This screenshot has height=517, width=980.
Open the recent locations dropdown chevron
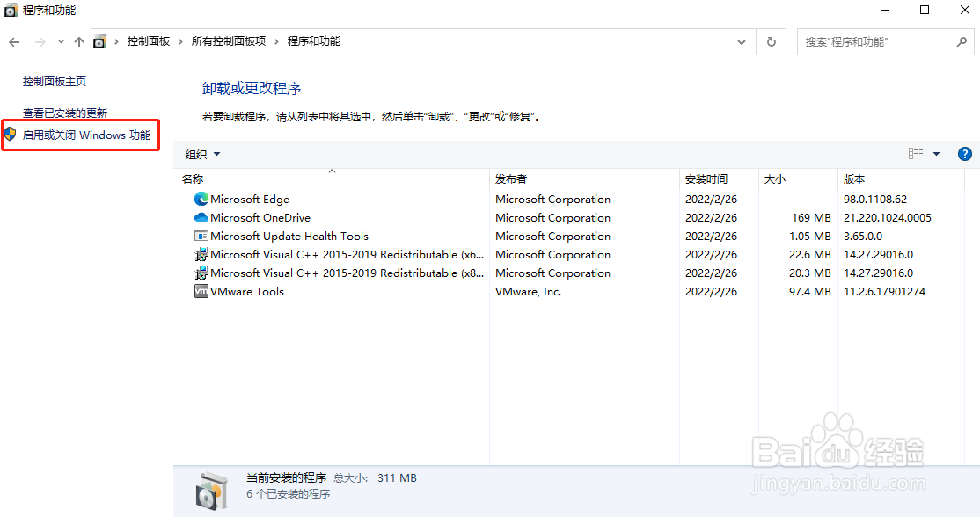point(61,42)
